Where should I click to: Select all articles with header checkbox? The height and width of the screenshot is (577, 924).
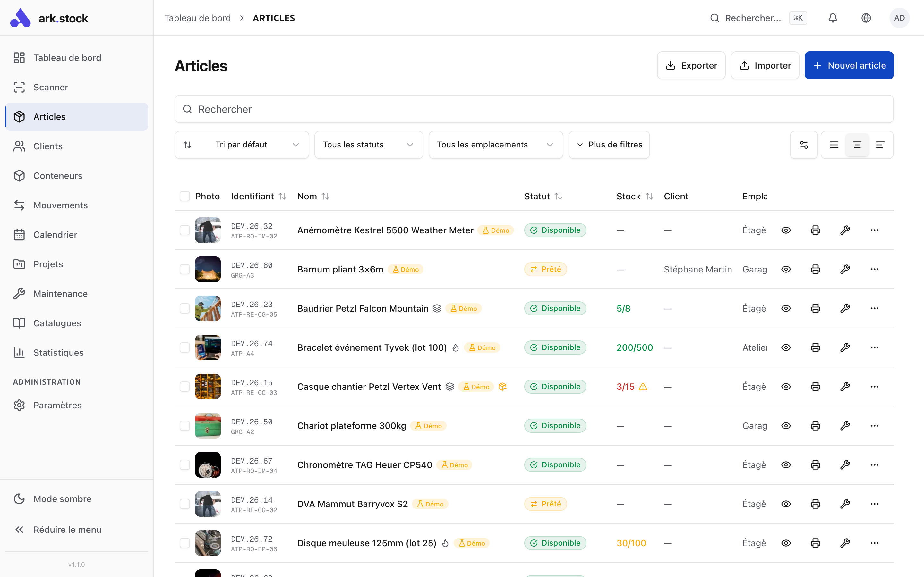185,196
